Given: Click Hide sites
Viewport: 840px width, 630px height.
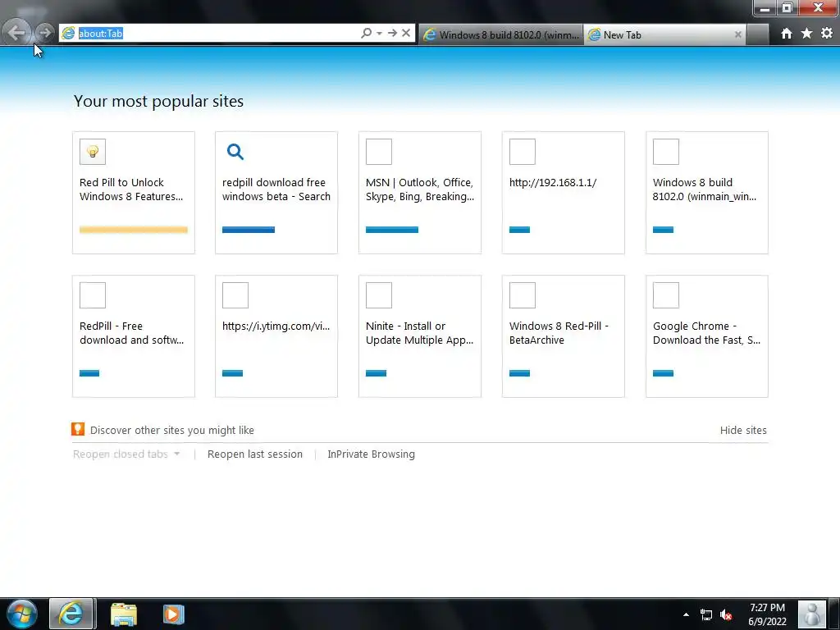Looking at the screenshot, I should tap(743, 430).
